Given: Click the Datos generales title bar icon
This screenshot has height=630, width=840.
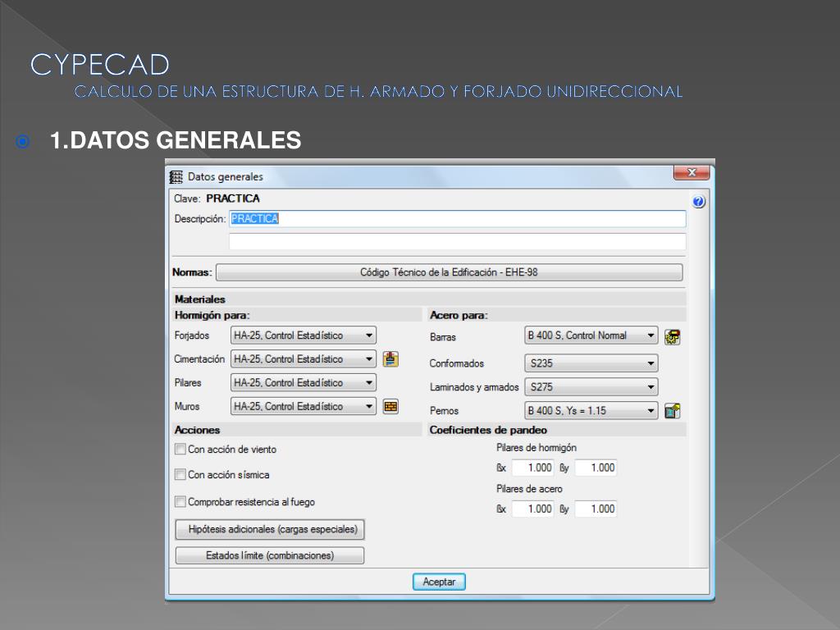Looking at the screenshot, I should (176, 177).
